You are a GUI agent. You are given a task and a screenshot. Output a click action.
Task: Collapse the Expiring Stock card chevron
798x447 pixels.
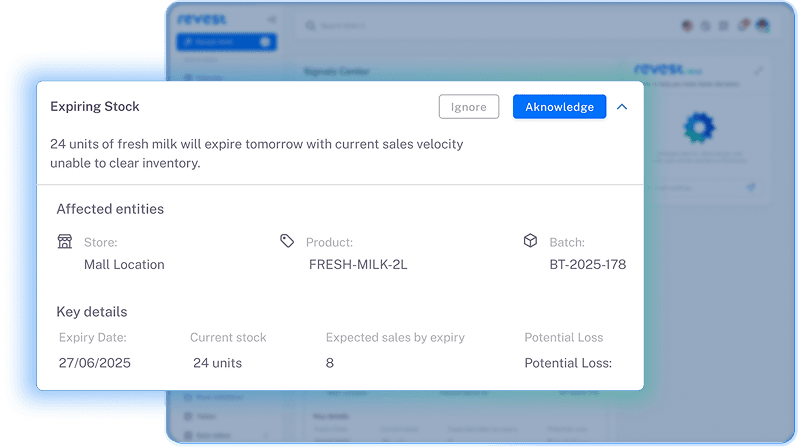coord(622,107)
